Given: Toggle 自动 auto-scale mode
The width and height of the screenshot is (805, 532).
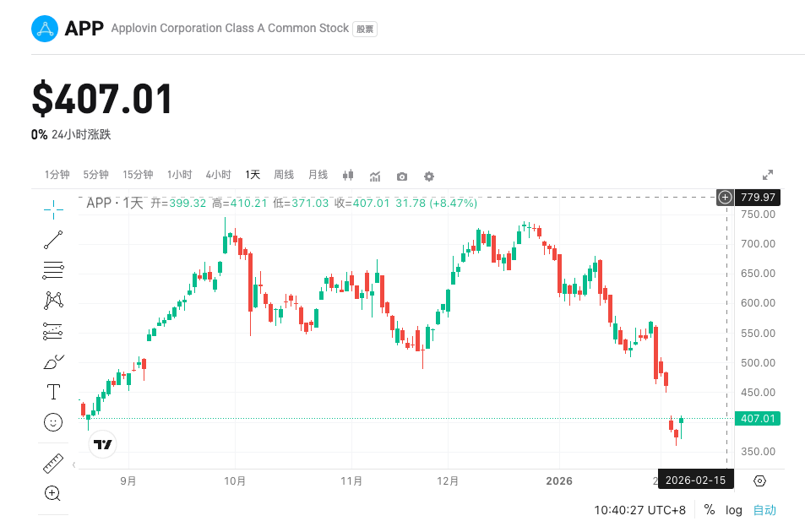Looking at the screenshot, I should point(764,510).
